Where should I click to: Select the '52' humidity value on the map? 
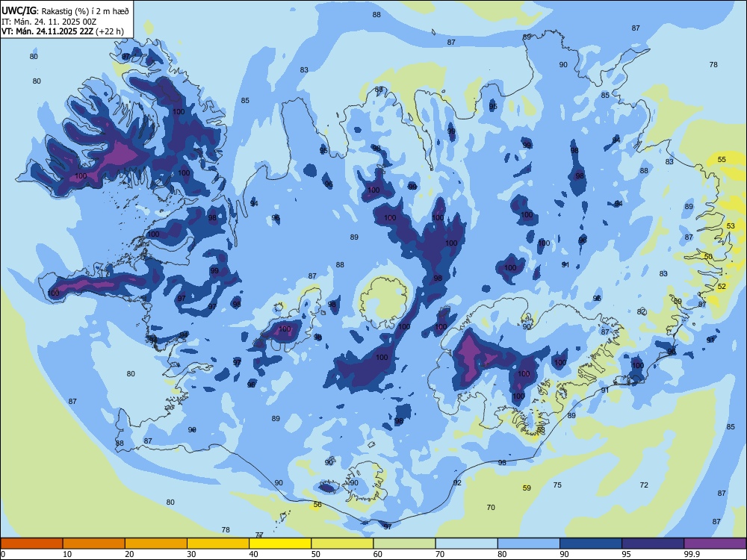[722, 286]
